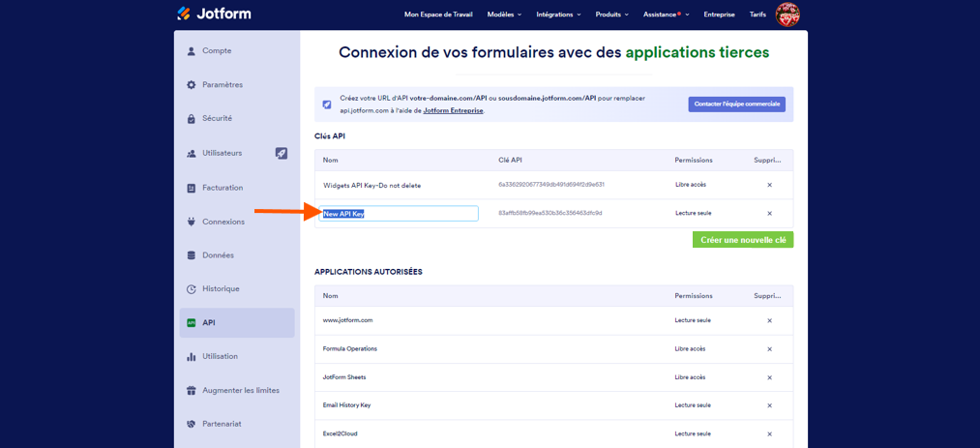Click the Excel2Cloud application name
The height and width of the screenshot is (448, 980).
340,433
